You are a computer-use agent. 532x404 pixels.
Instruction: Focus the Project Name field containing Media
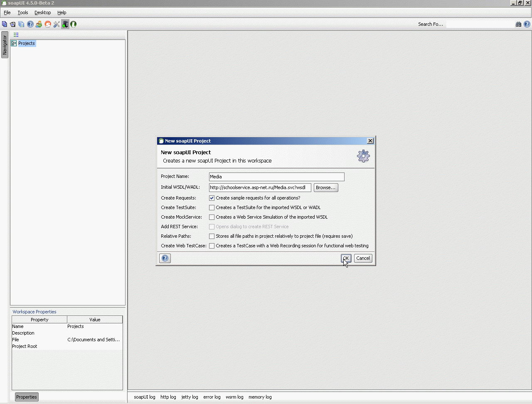tap(277, 177)
